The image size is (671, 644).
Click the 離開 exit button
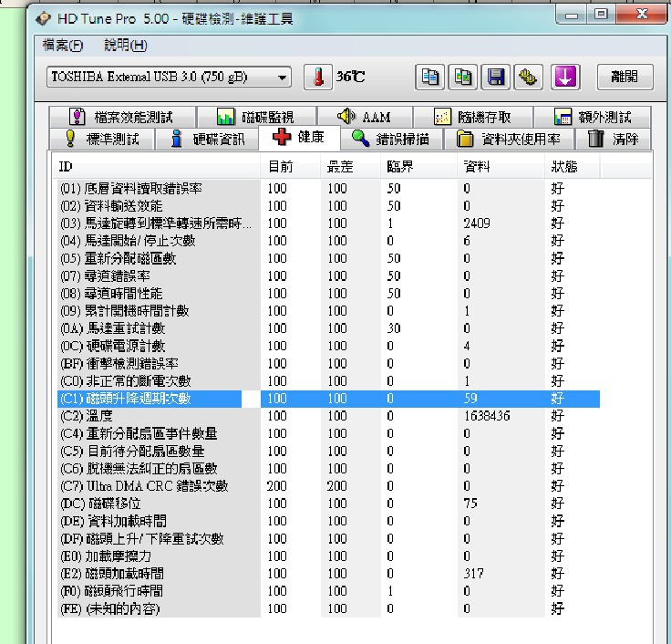[x=625, y=77]
